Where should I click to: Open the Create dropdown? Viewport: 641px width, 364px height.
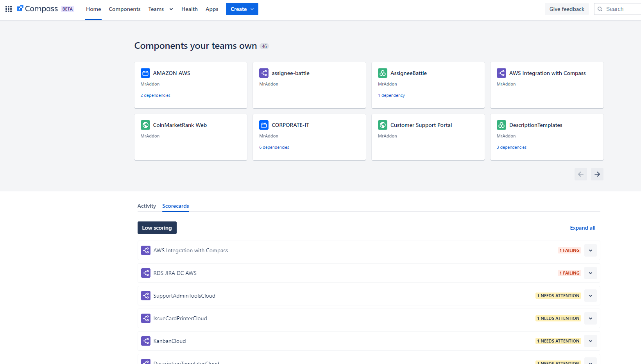pos(242,9)
